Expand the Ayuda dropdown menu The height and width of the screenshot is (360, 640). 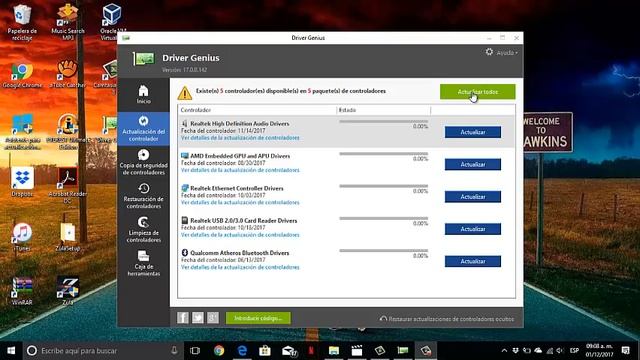[x=507, y=53]
